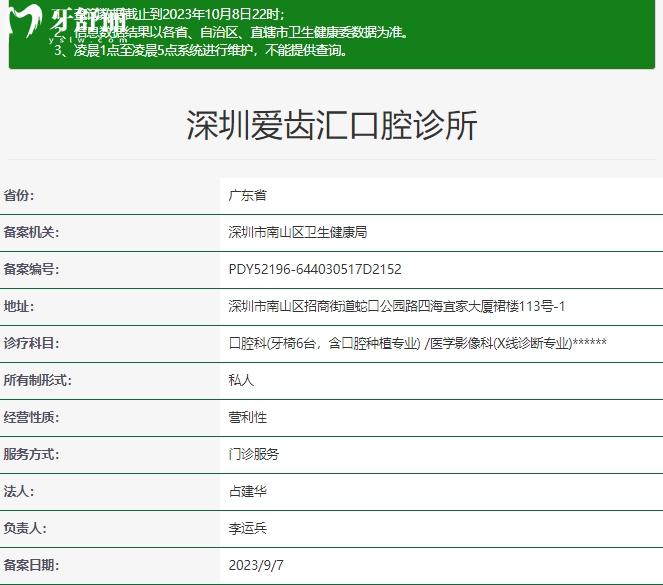Select business nature value 营利性
Image resolution: width=663 pixels, height=585 pixels.
247,417
